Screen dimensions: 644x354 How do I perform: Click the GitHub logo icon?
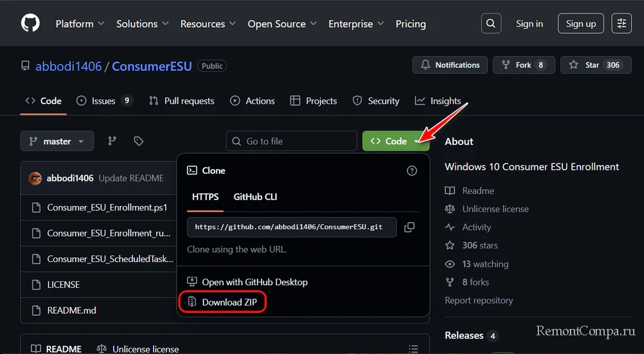pos(30,24)
